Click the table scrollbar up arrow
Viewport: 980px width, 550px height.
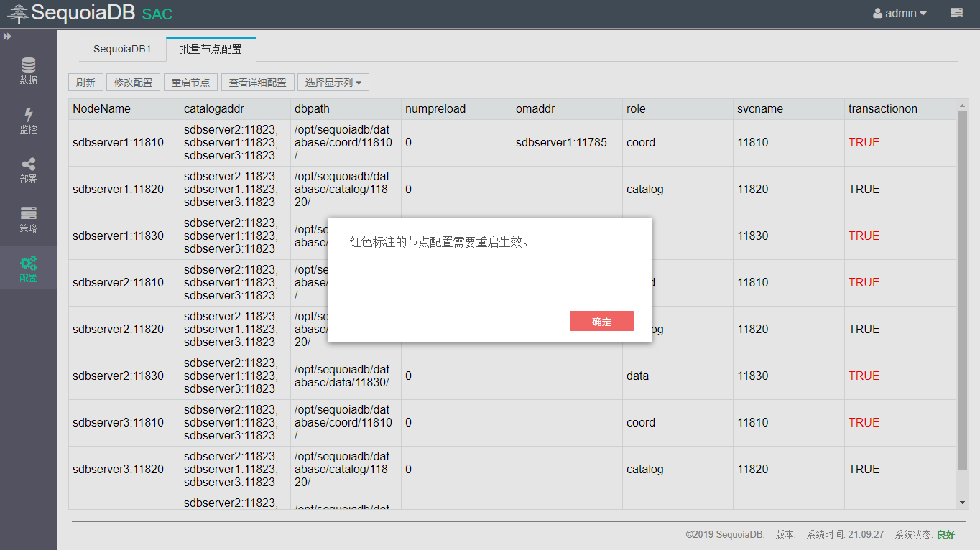(963, 105)
